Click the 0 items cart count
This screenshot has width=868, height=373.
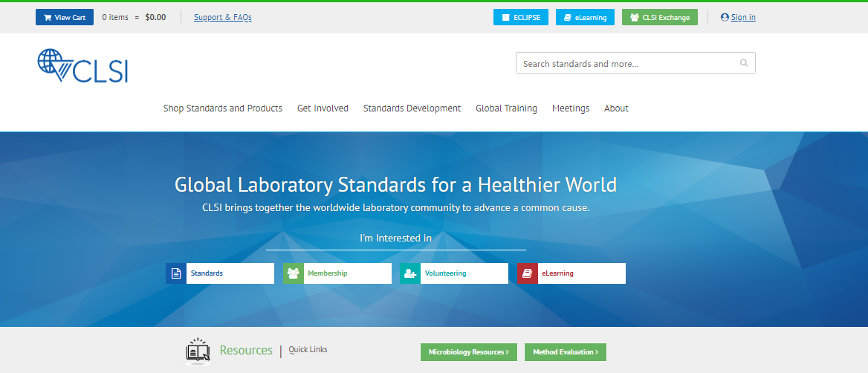click(x=115, y=17)
